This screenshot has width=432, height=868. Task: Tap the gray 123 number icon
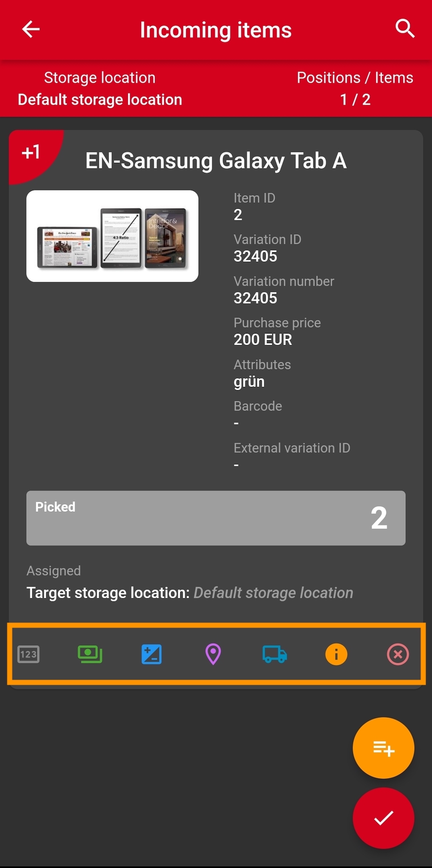pos(28,654)
